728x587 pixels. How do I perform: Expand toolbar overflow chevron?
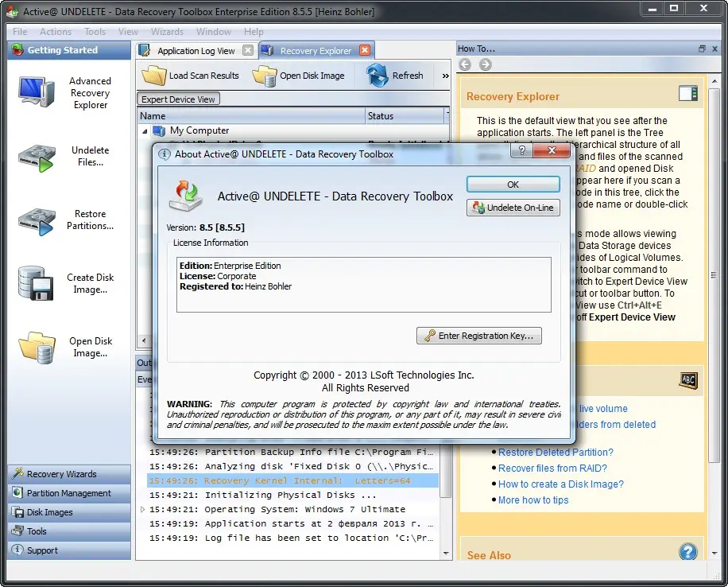point(445,76)
